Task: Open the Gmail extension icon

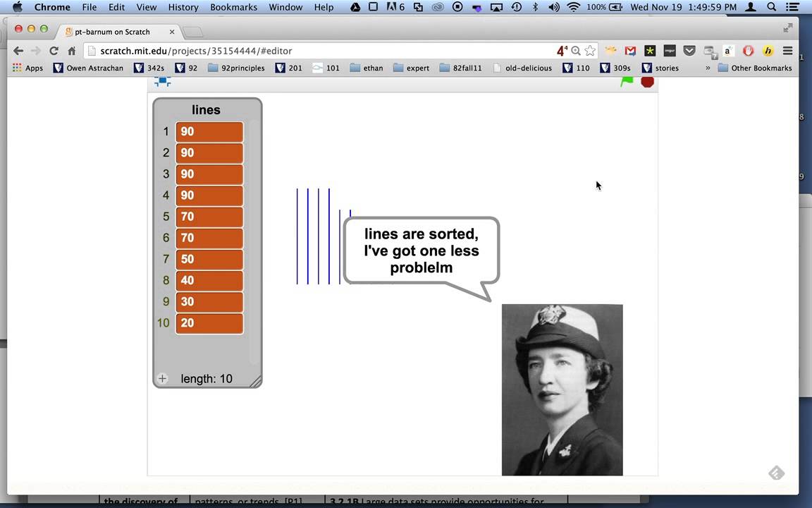Action: point(630,51)
